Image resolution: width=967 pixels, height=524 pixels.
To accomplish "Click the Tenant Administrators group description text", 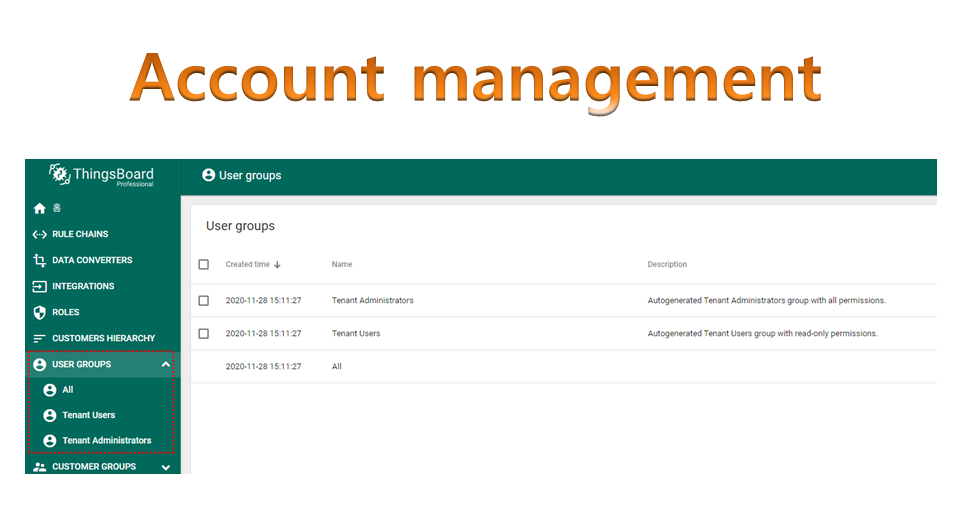I will 767,300.
